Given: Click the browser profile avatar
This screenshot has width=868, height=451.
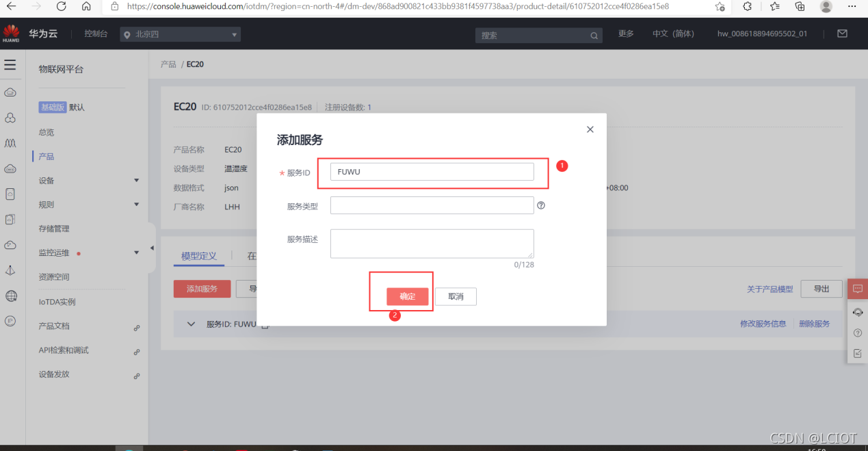Looking at the screenshot, I should coord(826,6).
